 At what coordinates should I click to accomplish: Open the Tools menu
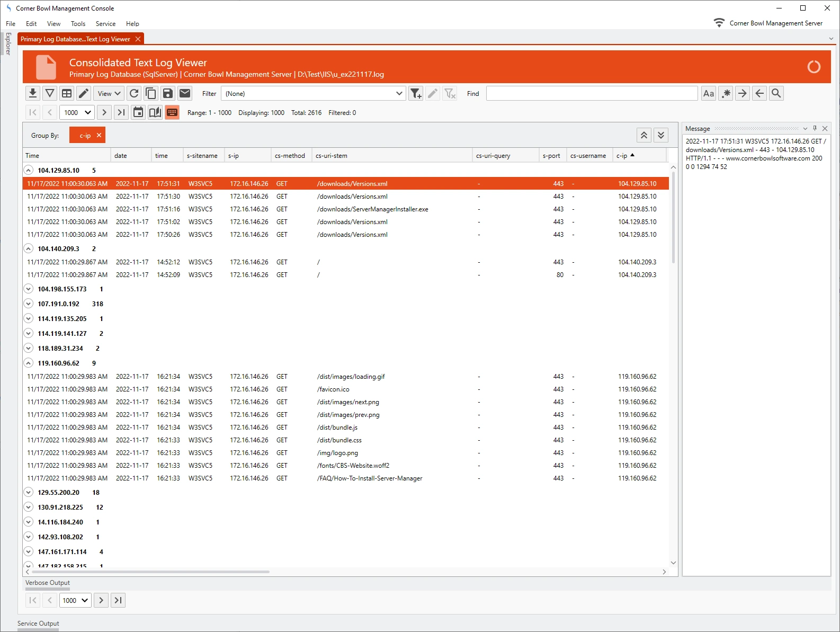(78, 24)
